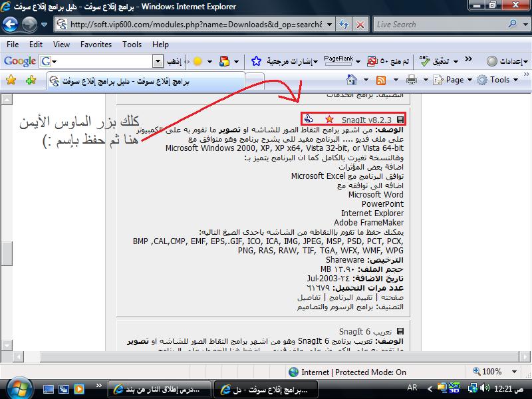Open the صفحته link
Image resolution: width=532 pixels, height=399 pixels.
click(x=392, y=297)
